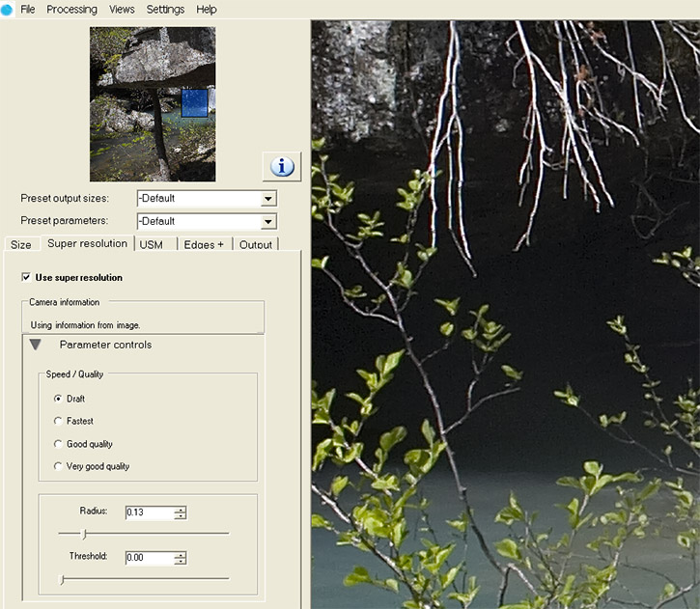
Task: Click the 'Using information from image.' text
Action: (85, 325)
